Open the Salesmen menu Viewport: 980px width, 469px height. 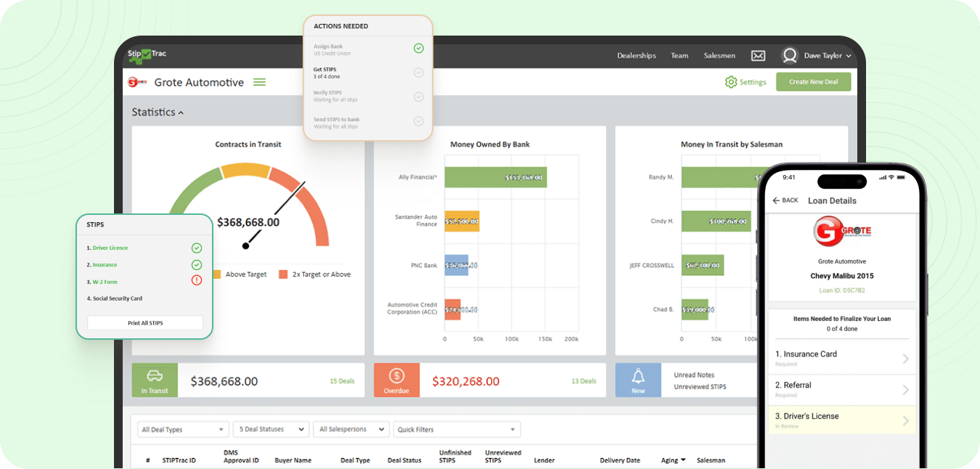click(719, 56)
